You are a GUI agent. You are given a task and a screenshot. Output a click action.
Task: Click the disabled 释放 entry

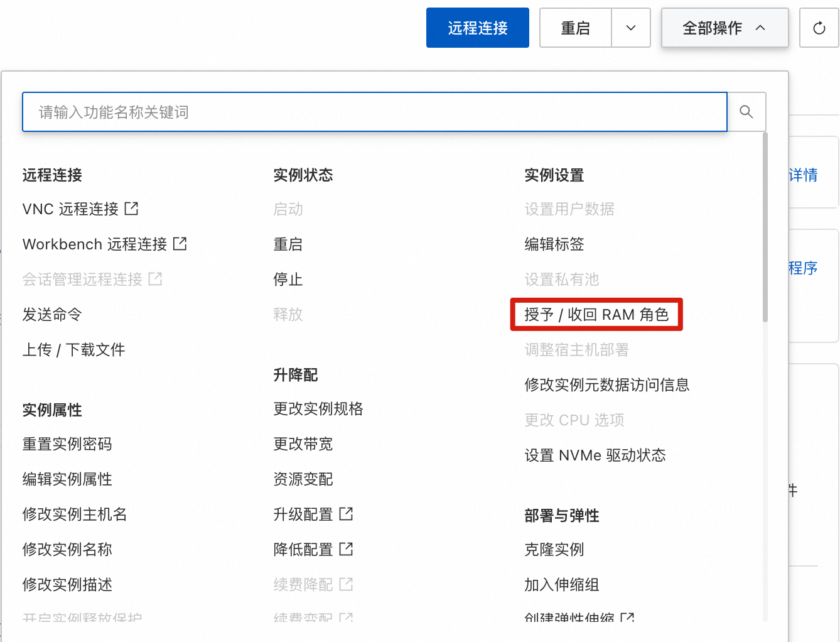point(288,314)
